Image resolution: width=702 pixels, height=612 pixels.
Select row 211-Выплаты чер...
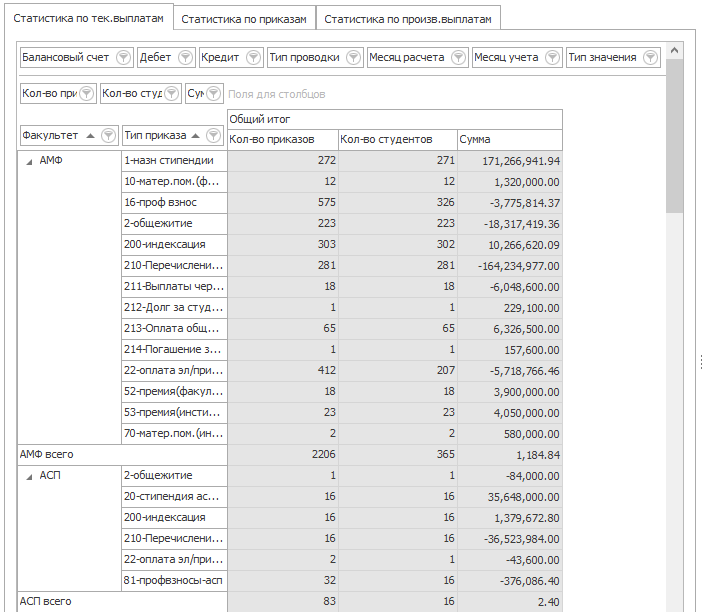pos(174,287)
